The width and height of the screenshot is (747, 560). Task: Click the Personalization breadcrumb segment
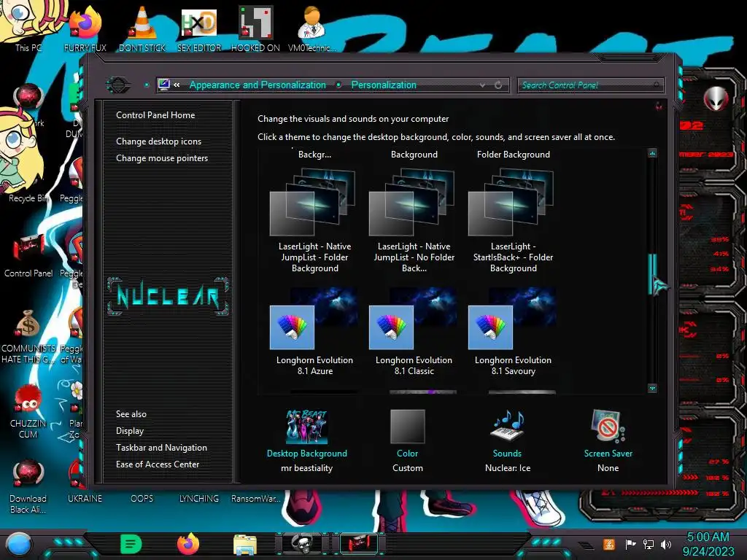[384, 85]
